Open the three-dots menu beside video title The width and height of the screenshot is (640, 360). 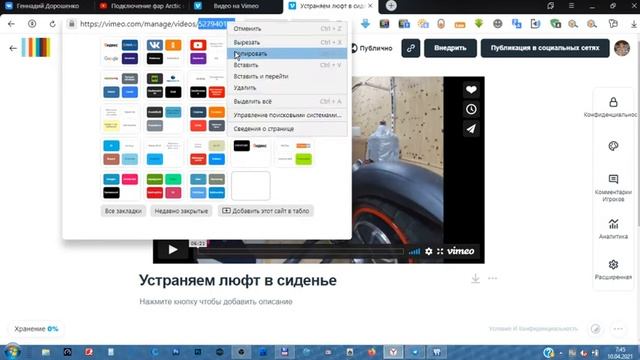click(x=493, y=278)
